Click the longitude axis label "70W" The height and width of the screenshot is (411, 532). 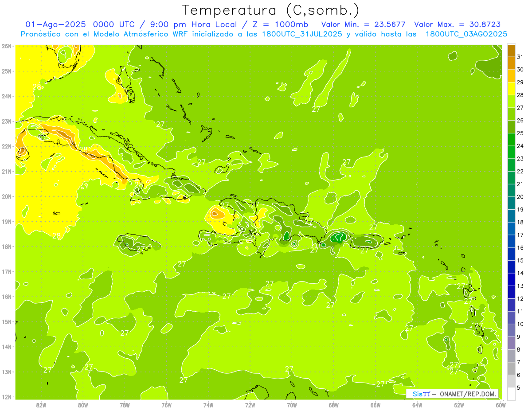tap(292, 405)
